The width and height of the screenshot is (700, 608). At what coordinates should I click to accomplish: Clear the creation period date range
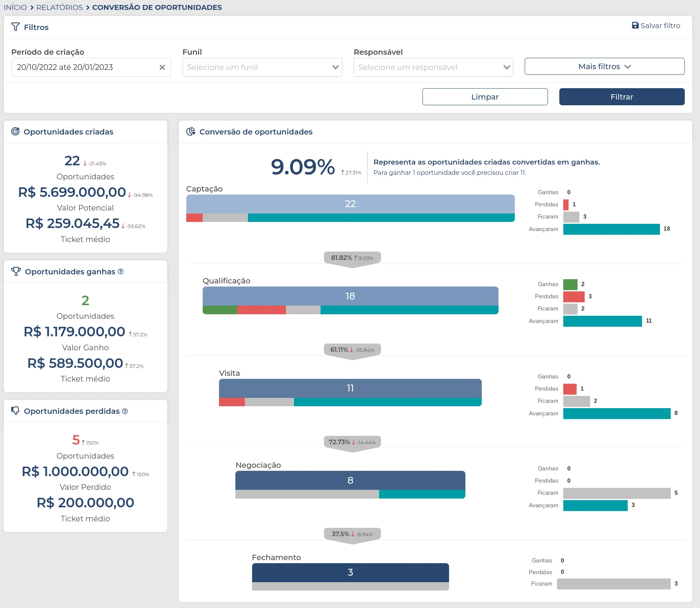(x=162, y=67)
